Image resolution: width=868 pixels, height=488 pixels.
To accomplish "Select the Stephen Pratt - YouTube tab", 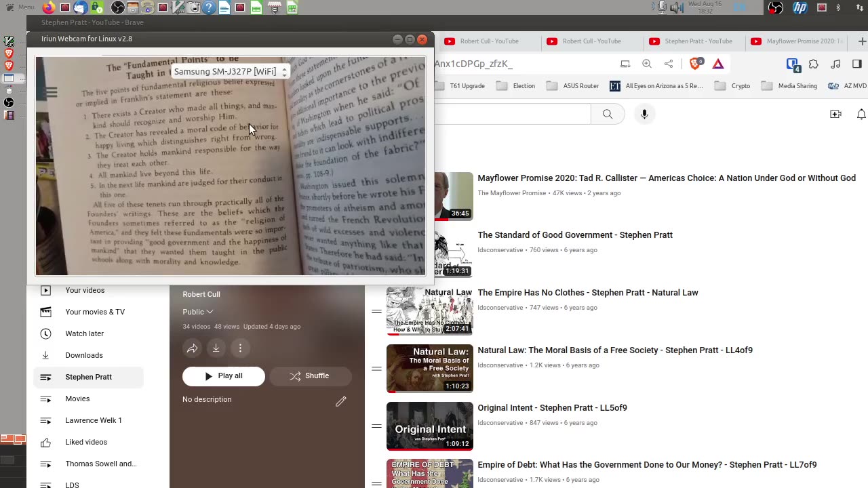I will 693,41.
